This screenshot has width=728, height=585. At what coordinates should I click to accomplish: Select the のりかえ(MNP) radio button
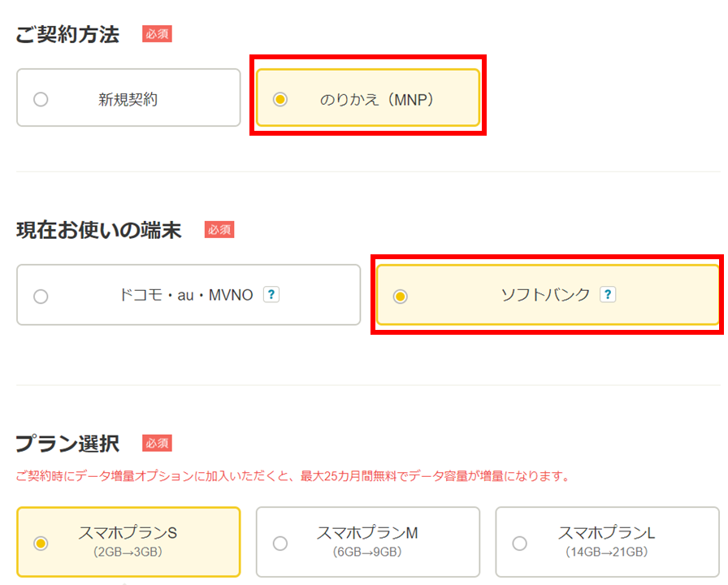click(x=280, y=99)
